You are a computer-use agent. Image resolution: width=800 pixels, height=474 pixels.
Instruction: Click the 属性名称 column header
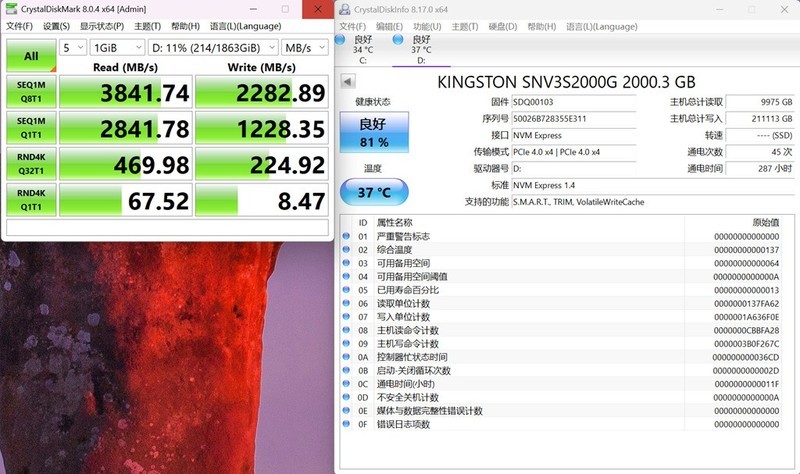(394, 222)
